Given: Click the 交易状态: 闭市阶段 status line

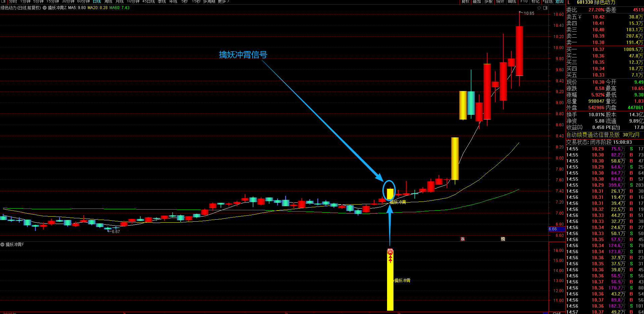Looking at the screenshot, I should pyautogui.click(x=599, y=142).
